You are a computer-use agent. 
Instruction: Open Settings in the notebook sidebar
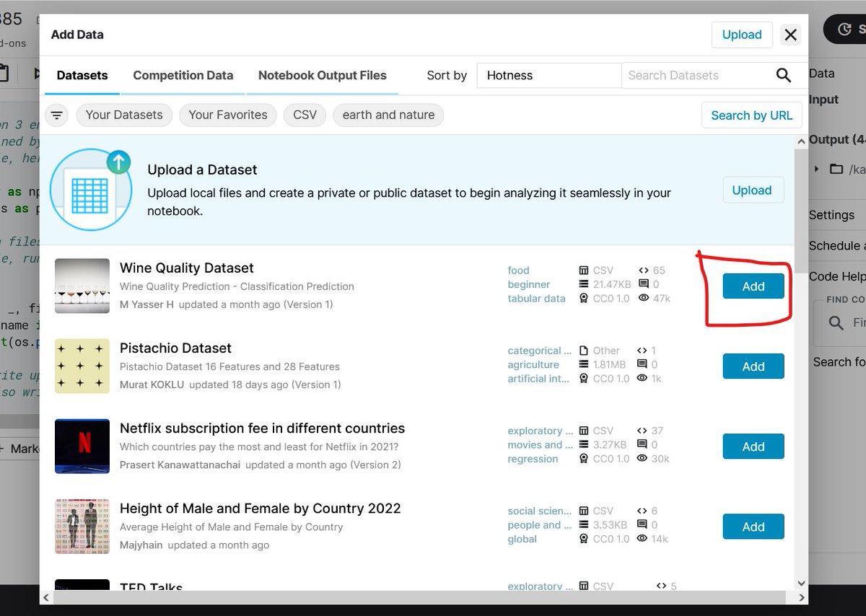[831, 215]
